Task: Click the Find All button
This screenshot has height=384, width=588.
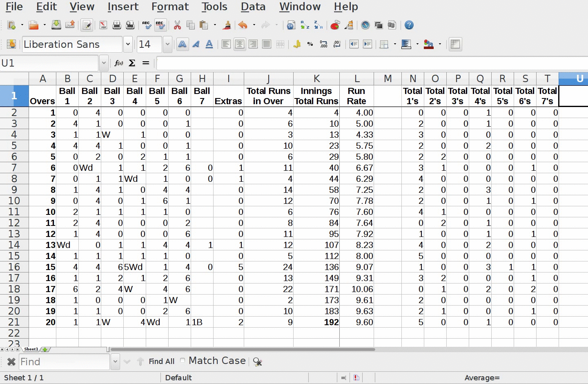Action: 161,362
